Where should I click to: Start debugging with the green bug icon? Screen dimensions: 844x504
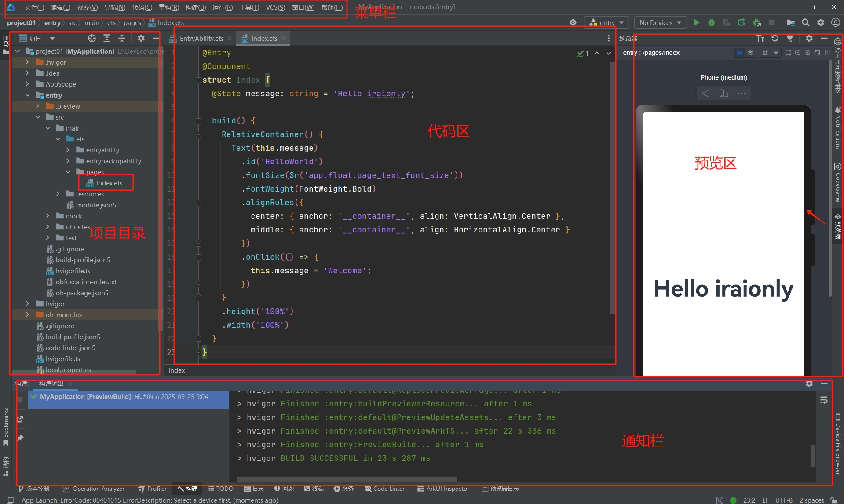711,22
